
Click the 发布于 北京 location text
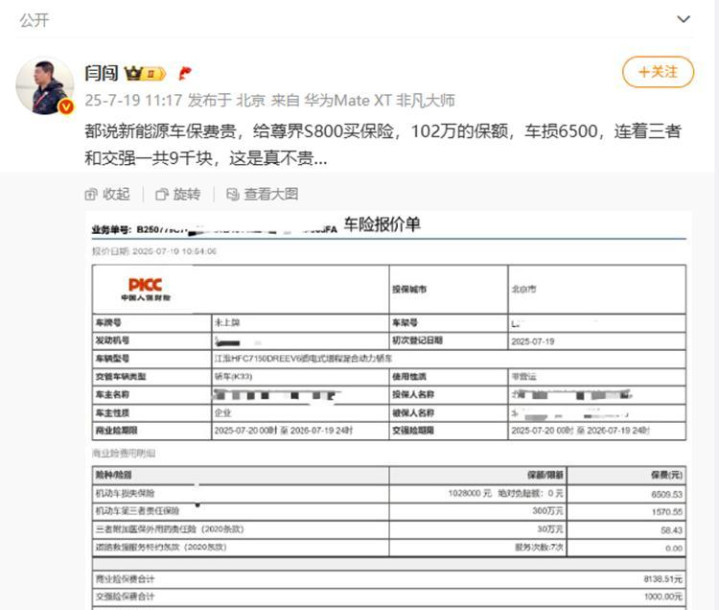tap(227, 100)
